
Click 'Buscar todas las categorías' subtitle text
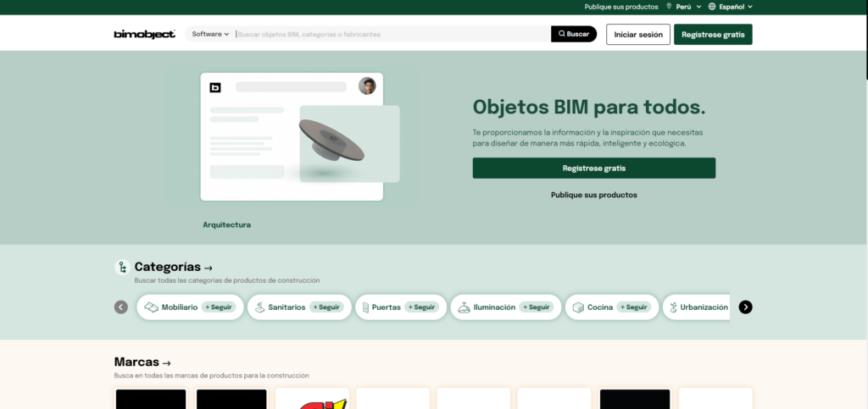click(x=227, y=280)
